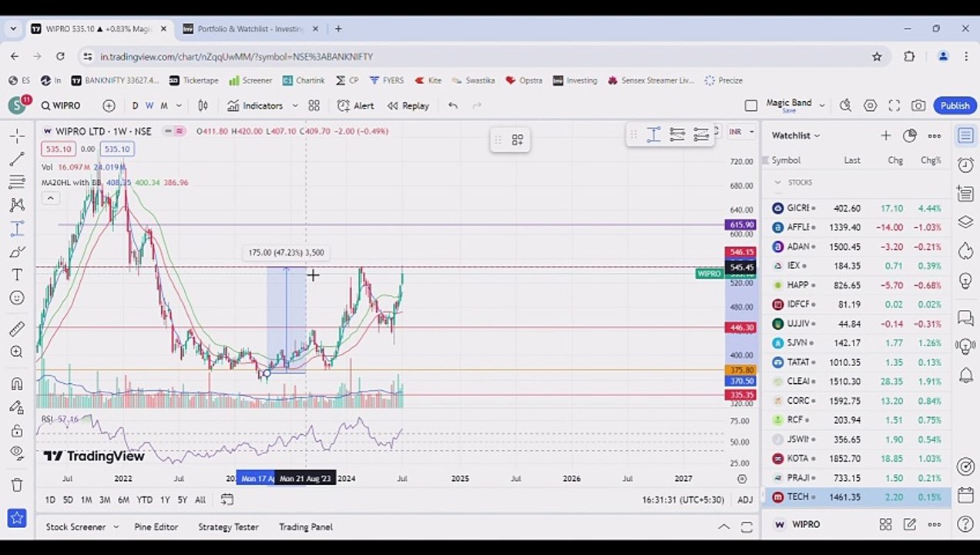The height and width of the screenshot is (555, 980).
Task: Open the Pine Editor tab
Action: click(156, 527)
